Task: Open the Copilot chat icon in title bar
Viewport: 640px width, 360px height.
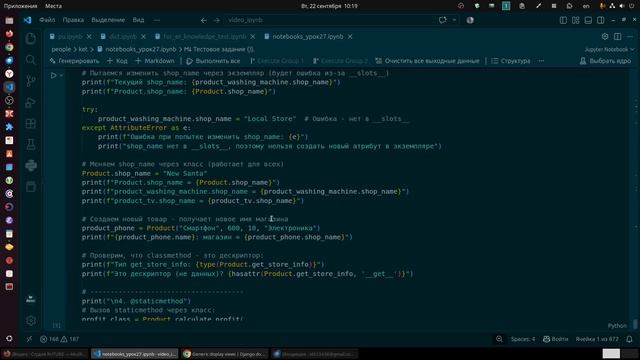Action: (443, 20)
